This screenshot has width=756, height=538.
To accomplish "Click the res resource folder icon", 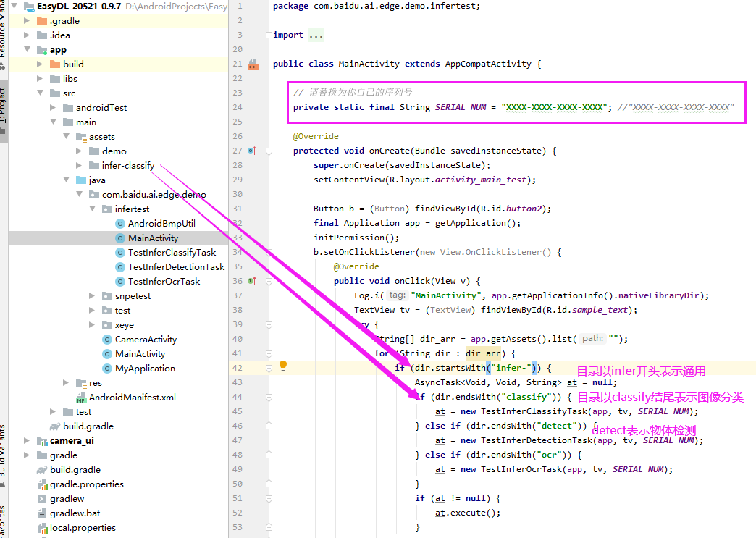I will point(81,383).
